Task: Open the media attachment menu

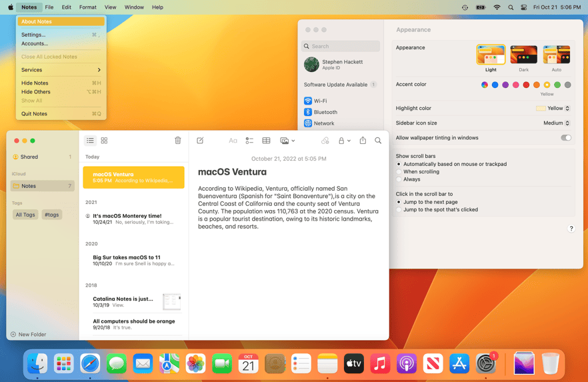Action: click(287, 141)
